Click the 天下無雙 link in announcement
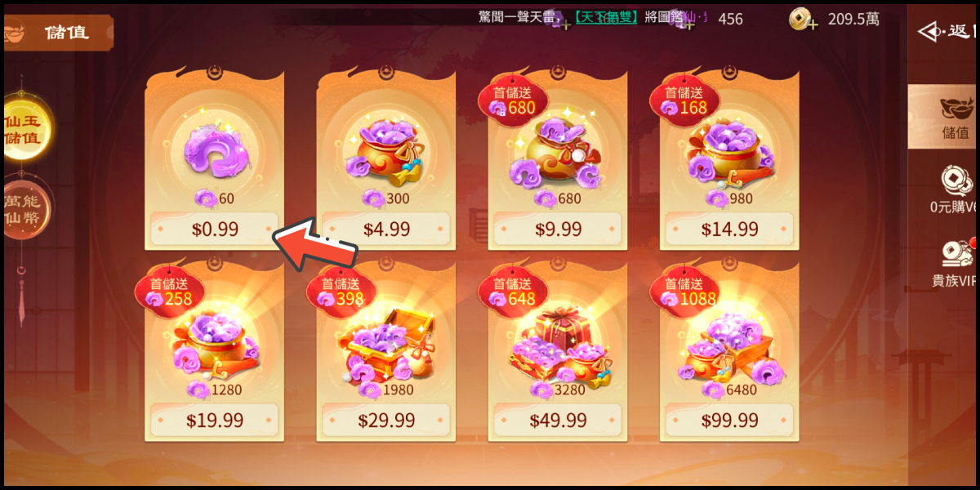Screen dimensions: 980x490 coord(604,16)
